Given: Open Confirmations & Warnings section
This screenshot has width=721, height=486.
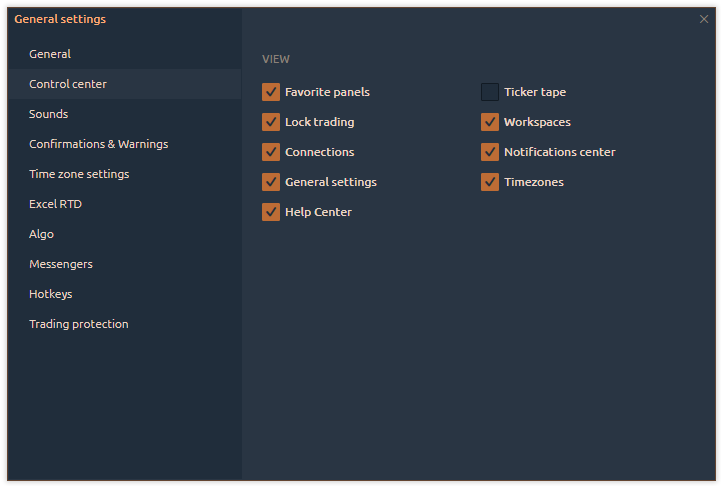Looking at the screenshot, I should tap(98, 144).
